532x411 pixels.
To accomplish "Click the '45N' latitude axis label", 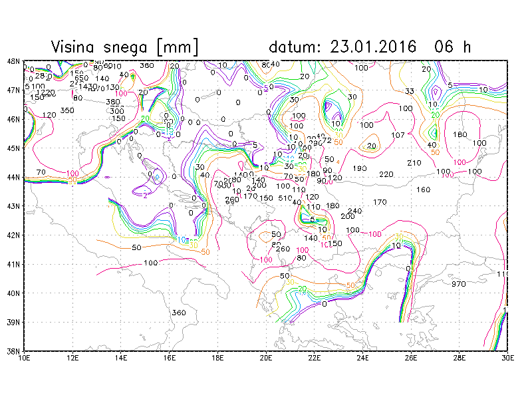I will (13, 148).
